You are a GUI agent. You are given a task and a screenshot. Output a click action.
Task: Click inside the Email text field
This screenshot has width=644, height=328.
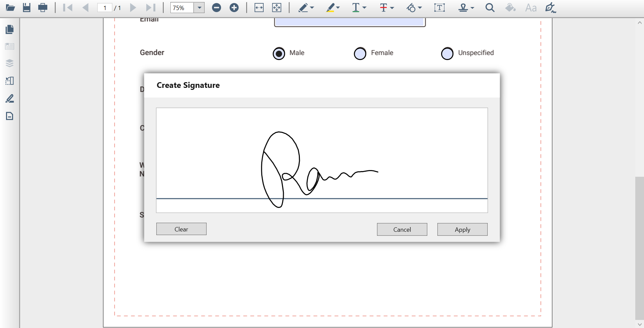(350, 22)
